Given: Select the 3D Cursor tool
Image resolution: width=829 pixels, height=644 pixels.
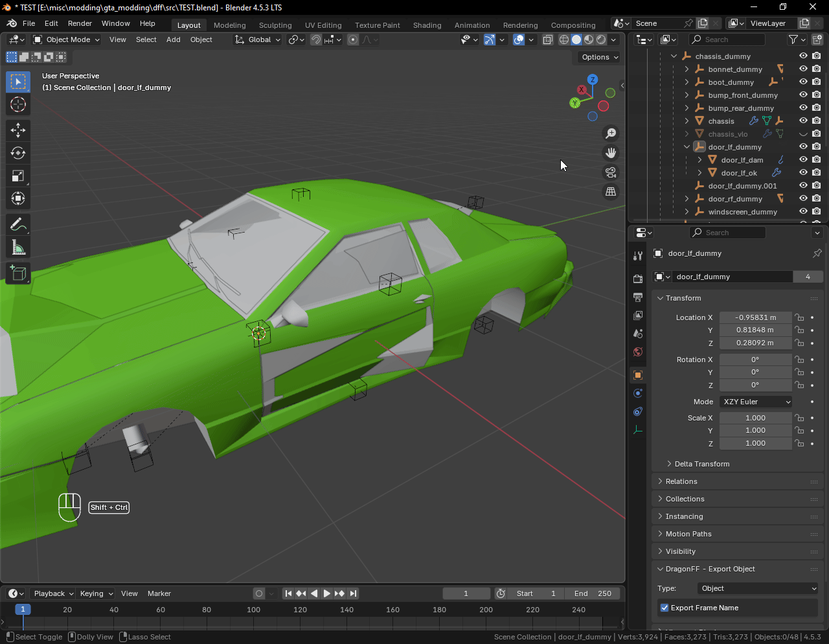Looking at the screenshot, I should pyautogui.click(x=18, y=104).
